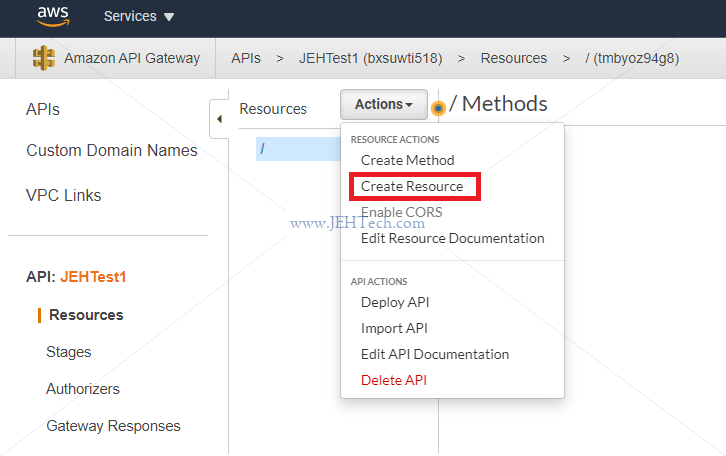Viewport: 726px width, 456px height.
Task: Open VPC Links in the sidebar
Action: (x=63, y=195)
